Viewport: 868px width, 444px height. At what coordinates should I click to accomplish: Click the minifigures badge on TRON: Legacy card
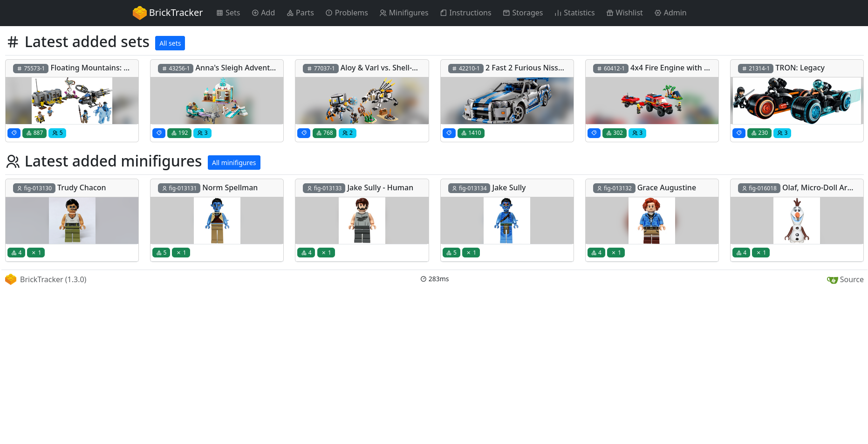click(782, 133)
